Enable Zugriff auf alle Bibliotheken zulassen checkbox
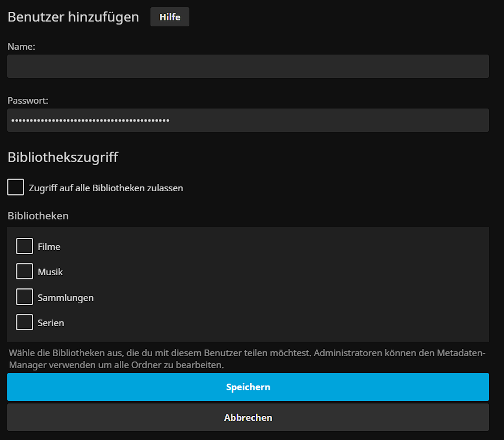The image size is (504, 440). click(x=16, y=187)
